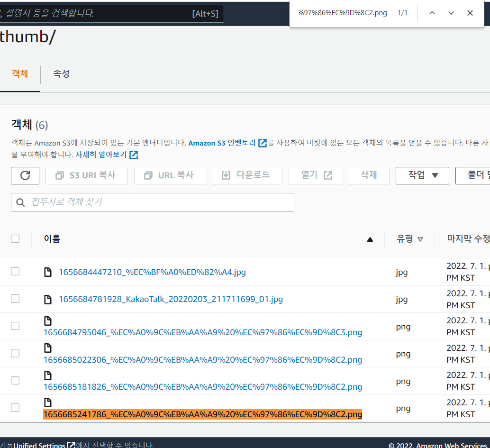Check the box for 1656685181826 png file

coord(15,380)
